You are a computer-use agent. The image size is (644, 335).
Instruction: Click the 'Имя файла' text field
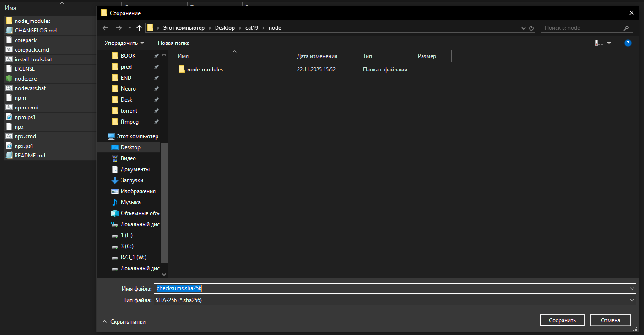(391, 288)
